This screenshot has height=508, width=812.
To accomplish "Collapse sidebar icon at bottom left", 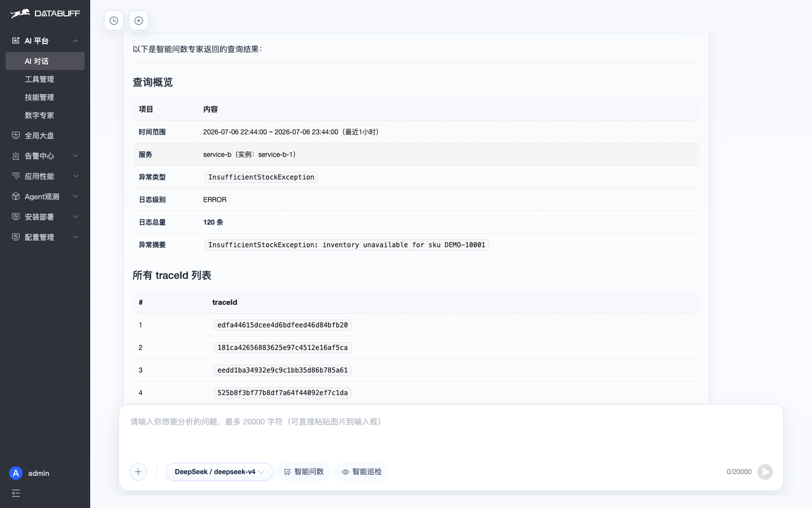I will coord(16,493).
